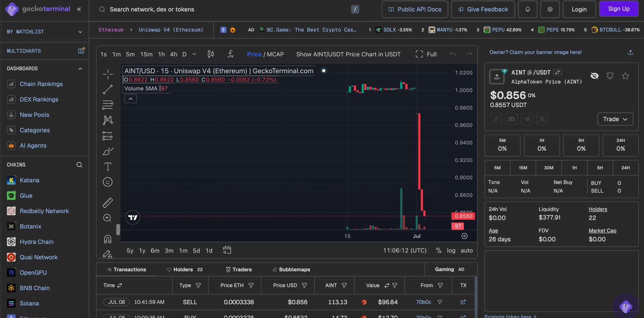The image size is (644, 318).
Task: Collapse the left sidebar
Action: 79,9
